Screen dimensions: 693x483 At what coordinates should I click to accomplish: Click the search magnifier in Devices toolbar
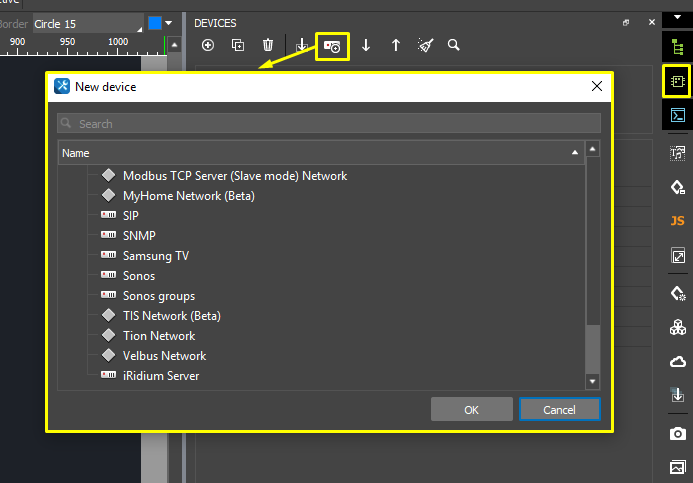coord(453,45)
